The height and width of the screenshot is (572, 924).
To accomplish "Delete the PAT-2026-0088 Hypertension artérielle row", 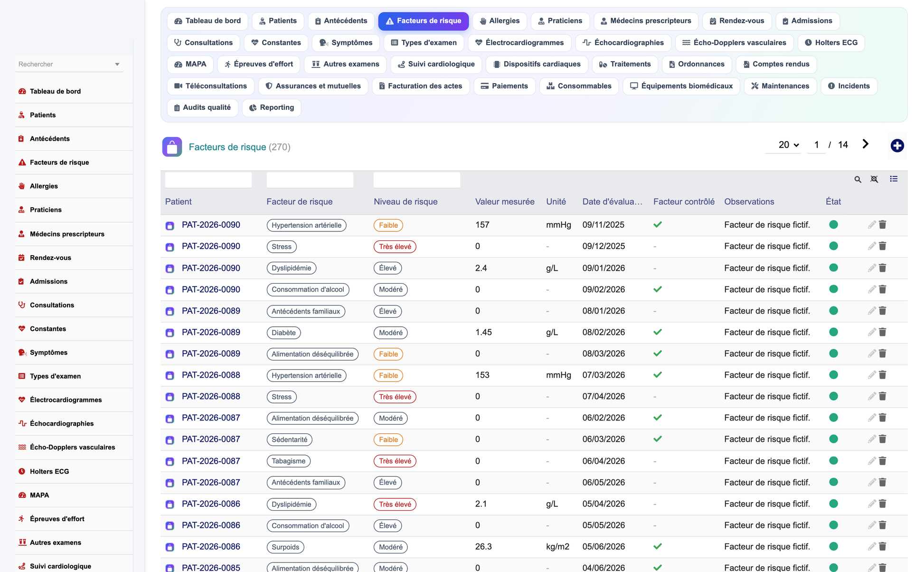I will pos(882,375).
